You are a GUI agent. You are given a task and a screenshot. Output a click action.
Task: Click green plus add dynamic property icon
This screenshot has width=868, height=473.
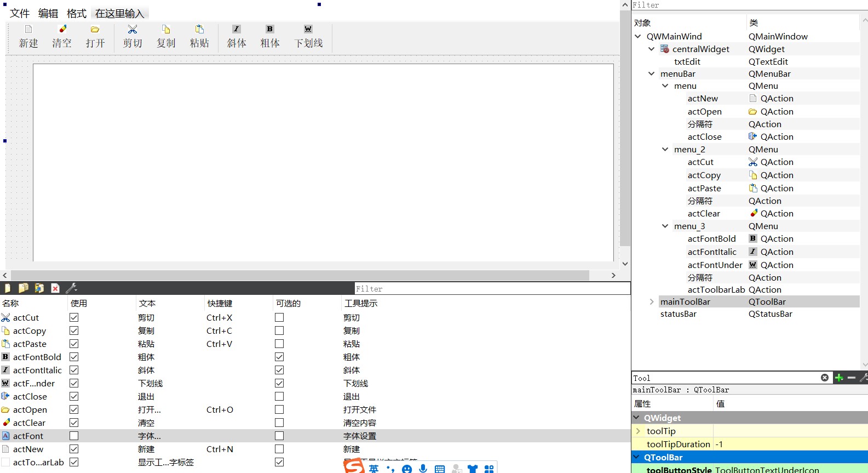[x=838, y=378]
